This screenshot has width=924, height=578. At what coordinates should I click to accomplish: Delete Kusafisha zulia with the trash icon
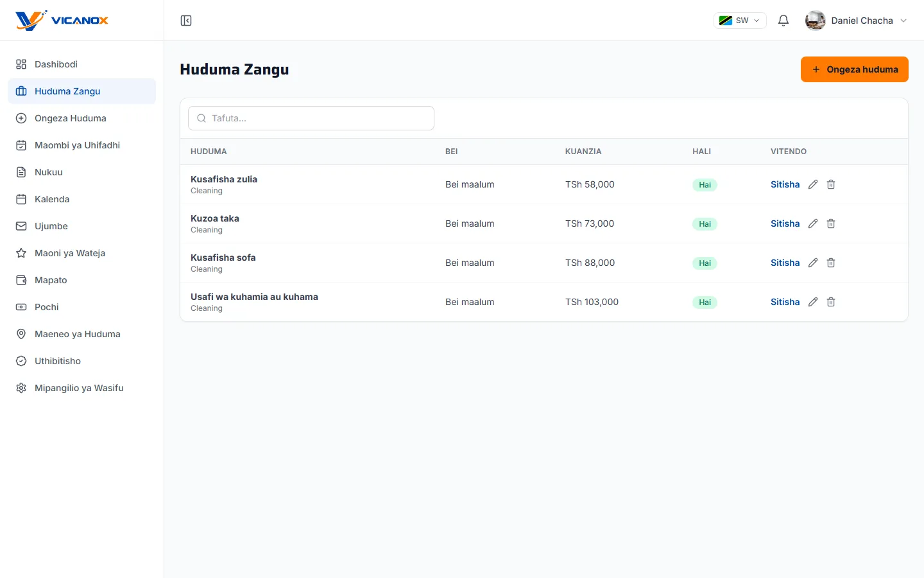pyautogui.click(x=831, y=184)
